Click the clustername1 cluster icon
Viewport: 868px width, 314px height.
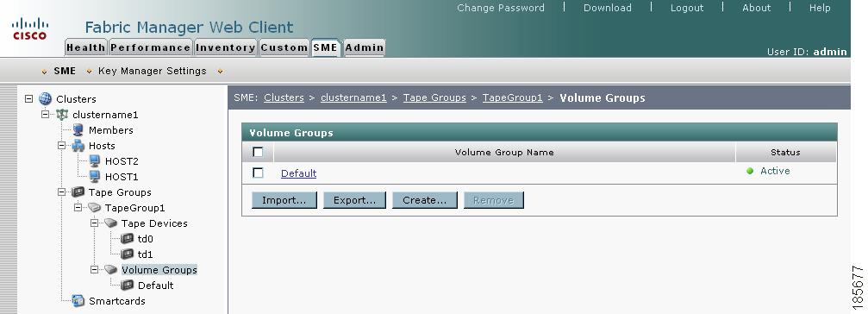[x=62, y=115]
